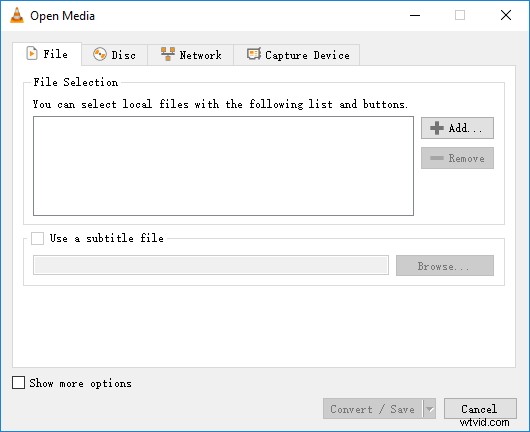The image size is (530, 432).
Task: Expand the Convert / Save dropdown arrow
Action: 429,409
